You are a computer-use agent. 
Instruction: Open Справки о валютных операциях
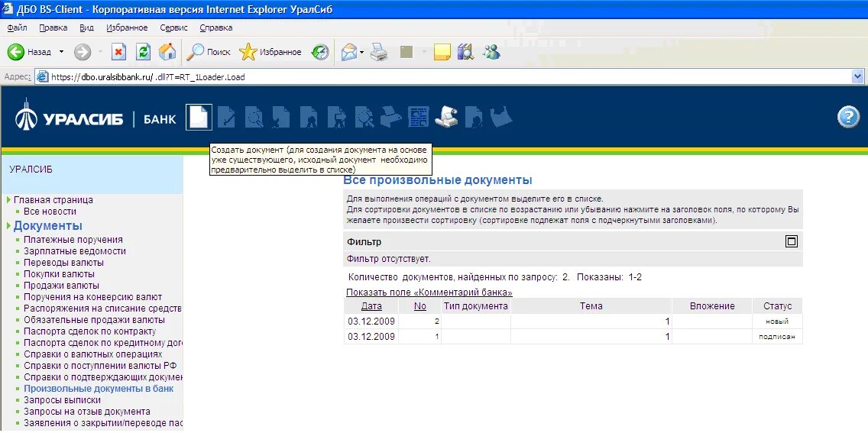[93, 354]
